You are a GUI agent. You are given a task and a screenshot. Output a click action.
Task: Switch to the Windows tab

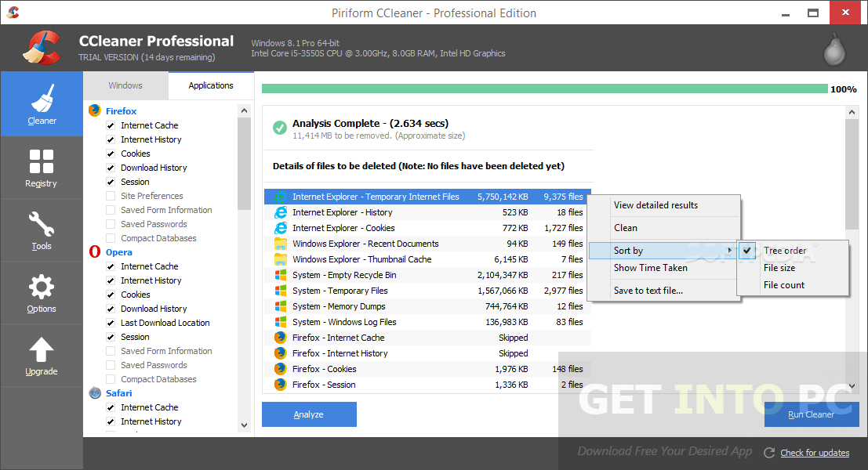[125, 85]
